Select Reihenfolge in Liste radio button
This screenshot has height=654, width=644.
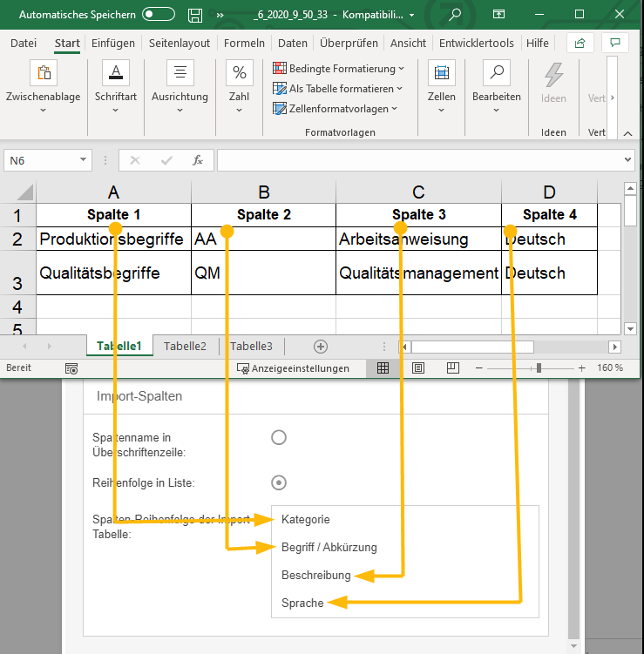point(279,482)
